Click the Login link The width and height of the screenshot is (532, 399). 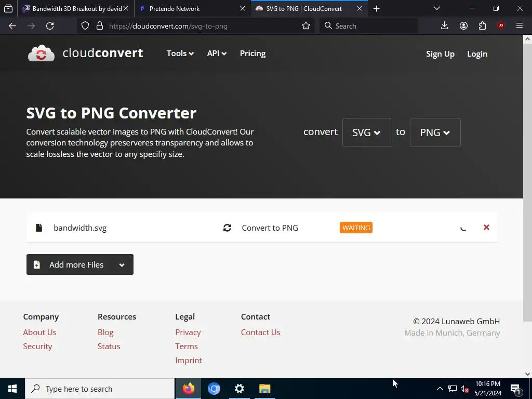(x=477, y=54)
